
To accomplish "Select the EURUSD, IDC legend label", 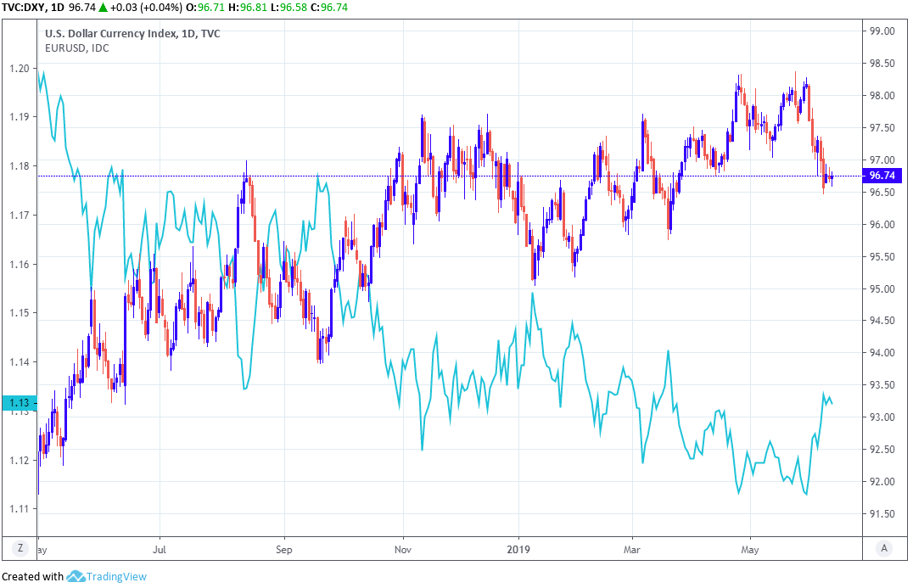I will (76, 48).
